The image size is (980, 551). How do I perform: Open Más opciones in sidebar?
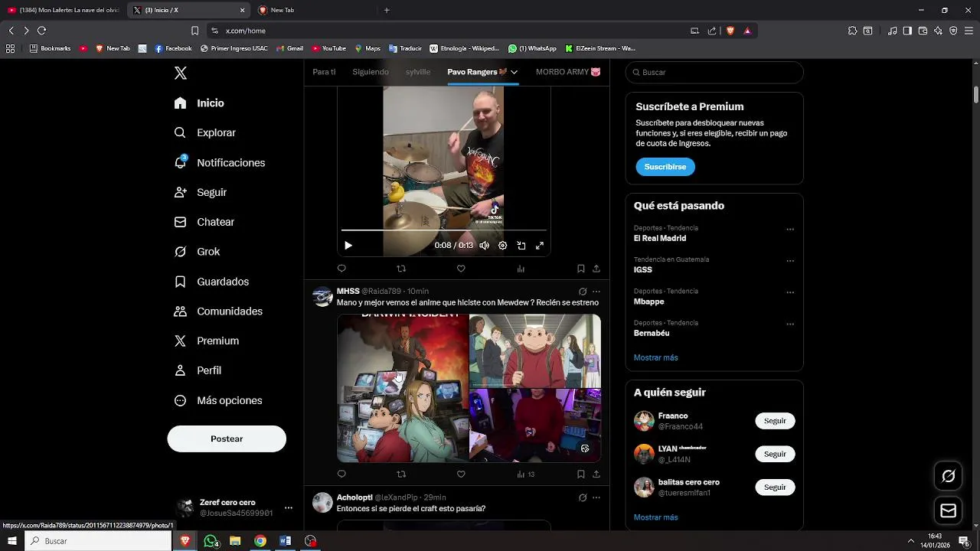[x=218, y=400]
